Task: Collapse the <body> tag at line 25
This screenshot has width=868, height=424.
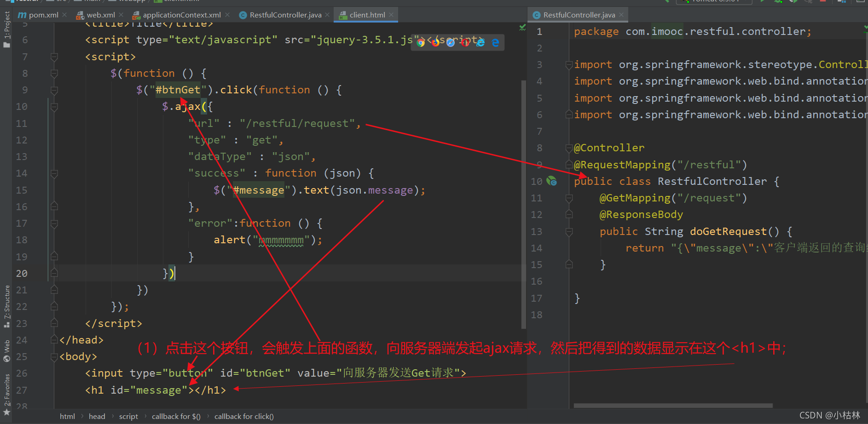Action: coord(54,356)
